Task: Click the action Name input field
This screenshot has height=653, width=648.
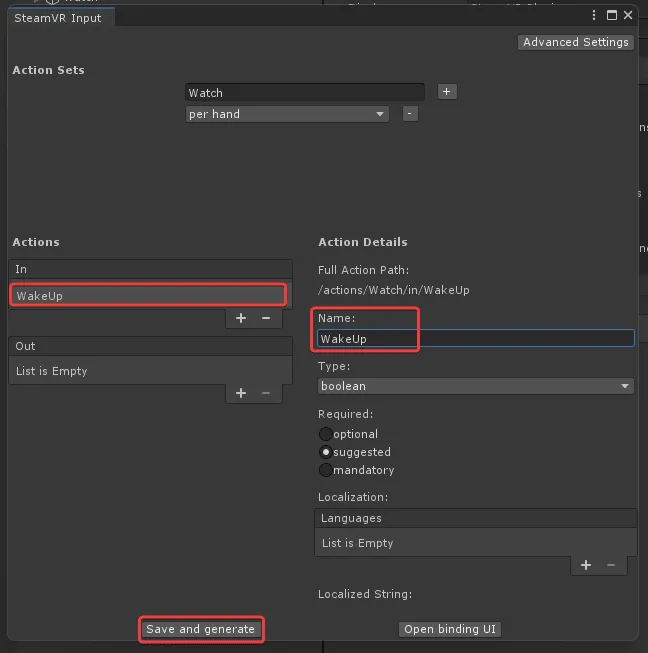Action: [x=475, y=339]
